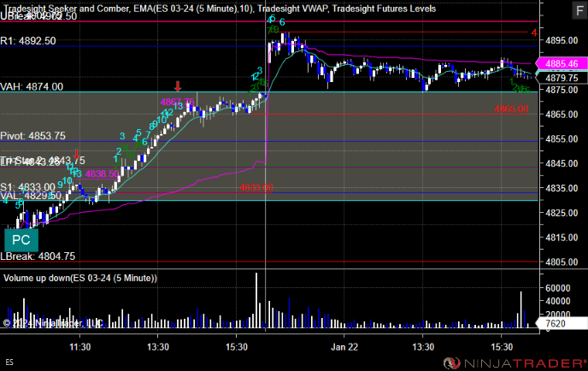Click the 4825.00 price axis label

(562, 213)
